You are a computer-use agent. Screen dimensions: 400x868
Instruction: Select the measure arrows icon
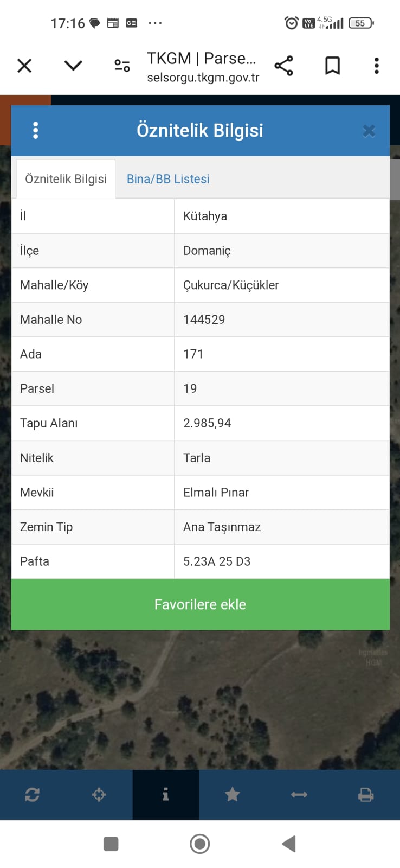point(299,795)
